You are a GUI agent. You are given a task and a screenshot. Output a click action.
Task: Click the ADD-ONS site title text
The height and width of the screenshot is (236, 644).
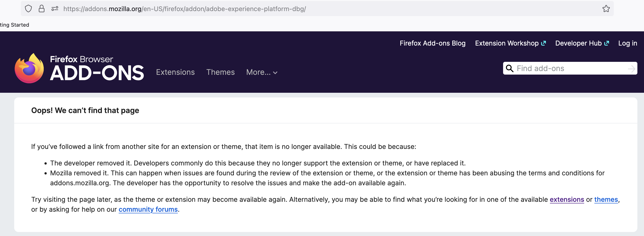click(x=97, y=73)
